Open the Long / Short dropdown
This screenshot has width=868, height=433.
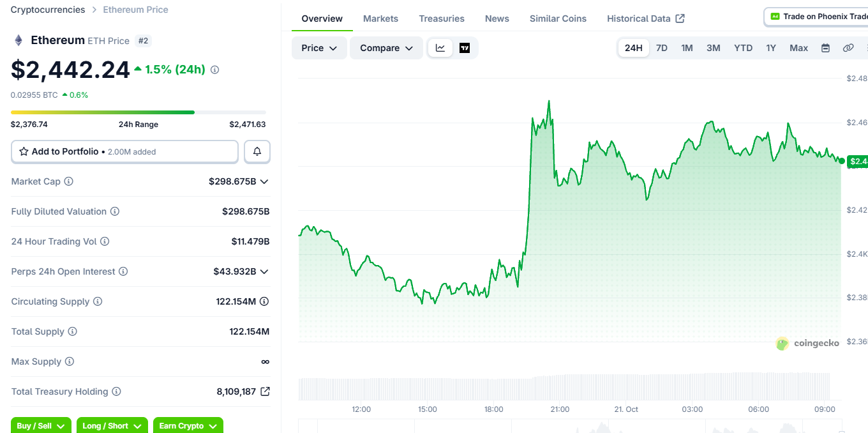pos(112,425)
